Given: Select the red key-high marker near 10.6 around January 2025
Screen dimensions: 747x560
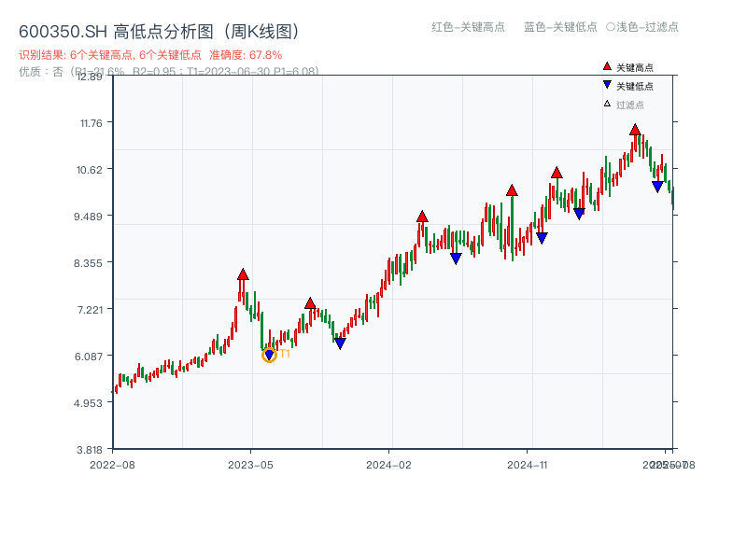Looking at the screenshot, I should (557, 173).
